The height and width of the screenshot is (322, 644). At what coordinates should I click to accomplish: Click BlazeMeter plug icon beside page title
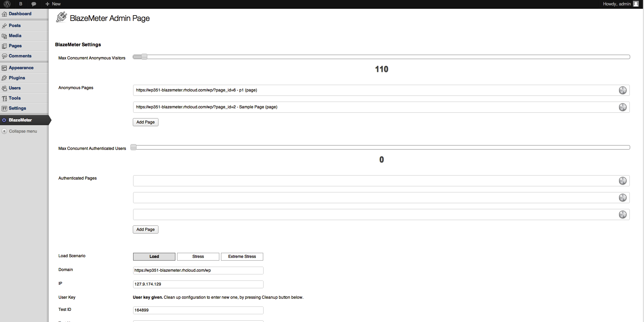click(61, 17)
